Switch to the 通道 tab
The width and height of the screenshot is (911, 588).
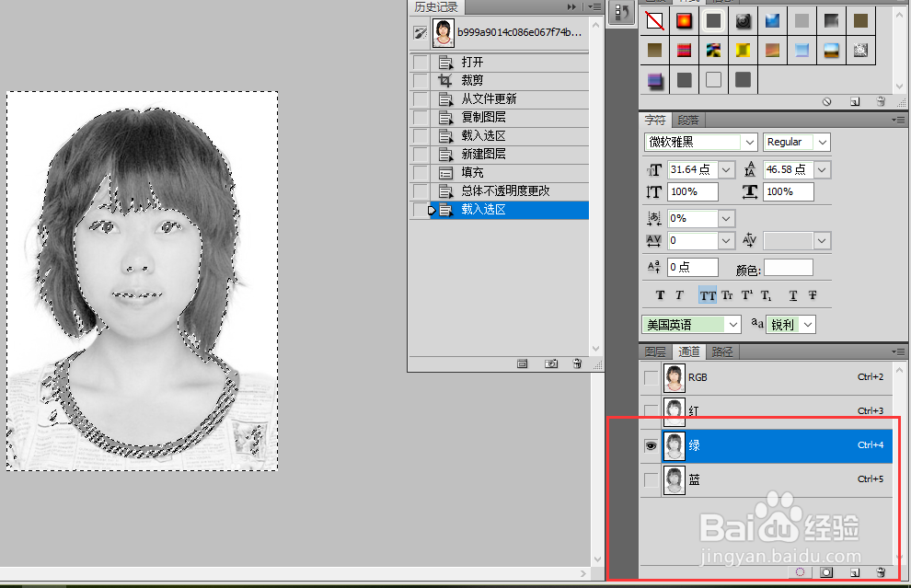[x=689, y=352]
